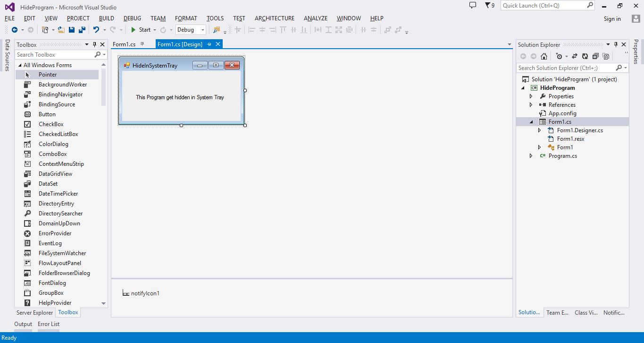
Task: Collapse All nodes via Solution Explorer icon
Action: coord(595,56)
